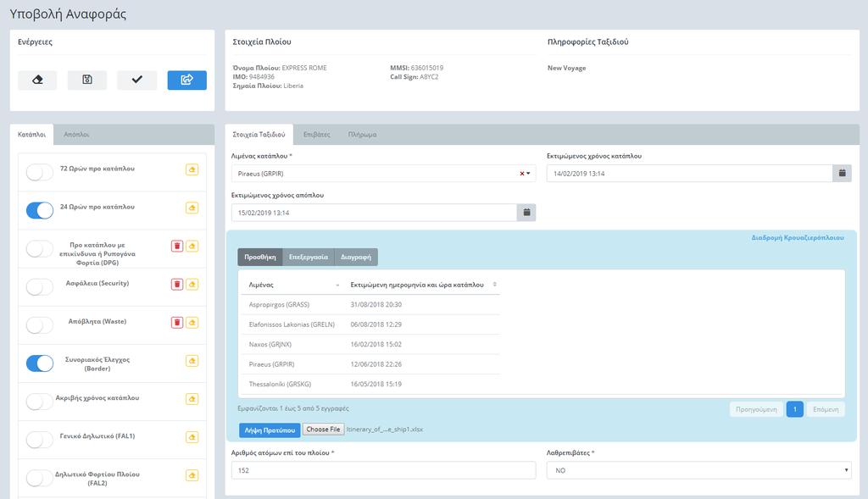868x499 pixels.
Task: Open the Στοιχεία Ταξιδιού tab
Action: point(259,135)
